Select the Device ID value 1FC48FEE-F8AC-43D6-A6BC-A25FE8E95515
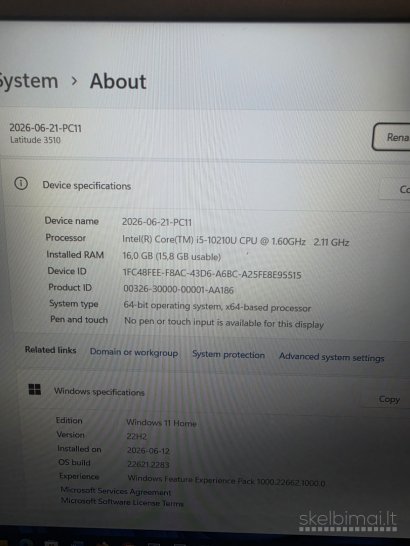This screenshot has height=546, width=410. pos(212,273)
